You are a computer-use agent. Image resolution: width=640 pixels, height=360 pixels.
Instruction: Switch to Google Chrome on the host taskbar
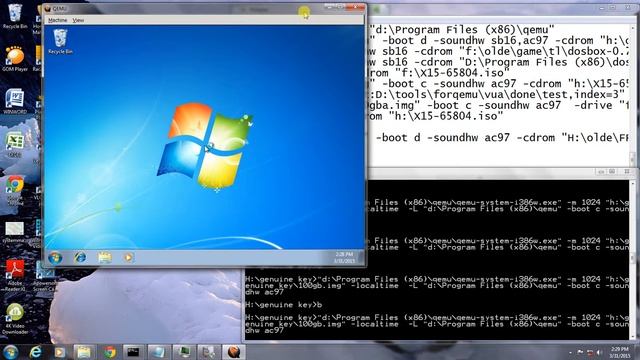click(109, 352)
